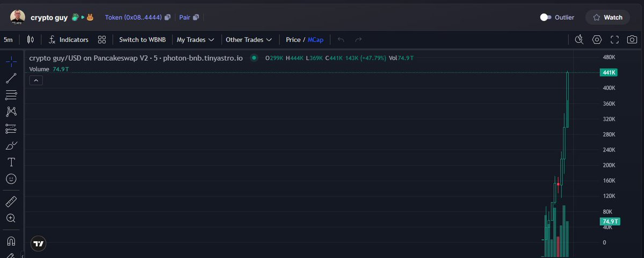Switch chart display to MCap
This screenshot has height=258, width=644.
[315, 40]
